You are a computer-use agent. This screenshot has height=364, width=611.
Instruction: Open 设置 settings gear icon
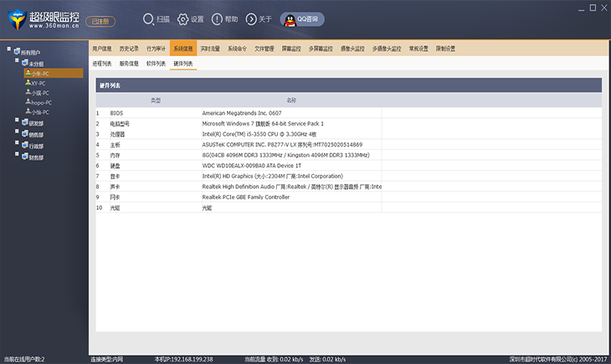(183, 18)
